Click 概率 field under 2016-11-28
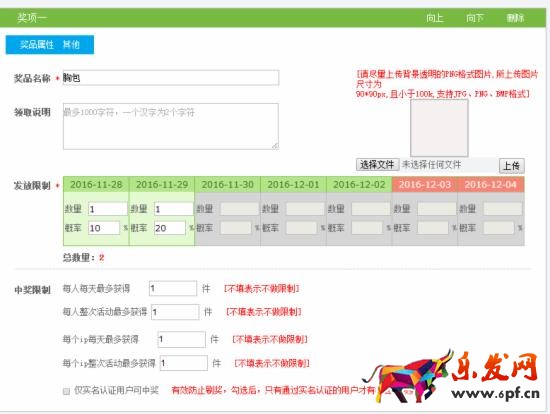Screen dimensions: 550x414 coord(104,228)
